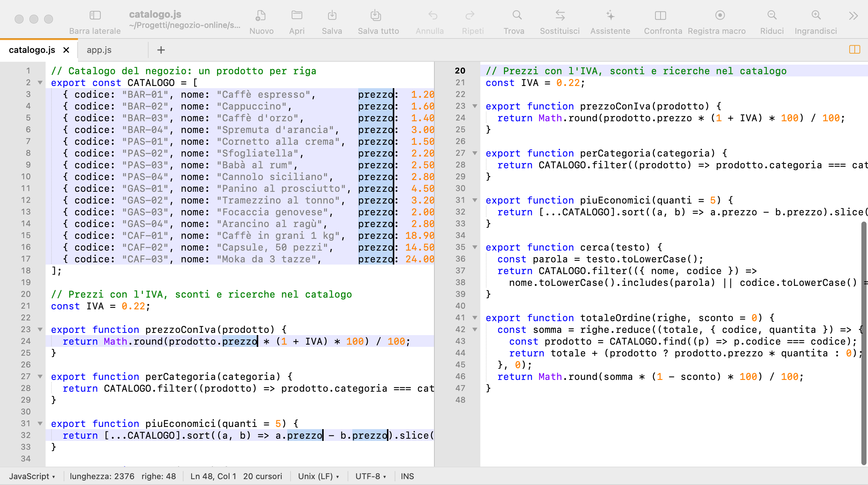Viewport: 868px width, 485px height.
Task: Click the Confronta compare icon
Action: [x=661, y=15]
